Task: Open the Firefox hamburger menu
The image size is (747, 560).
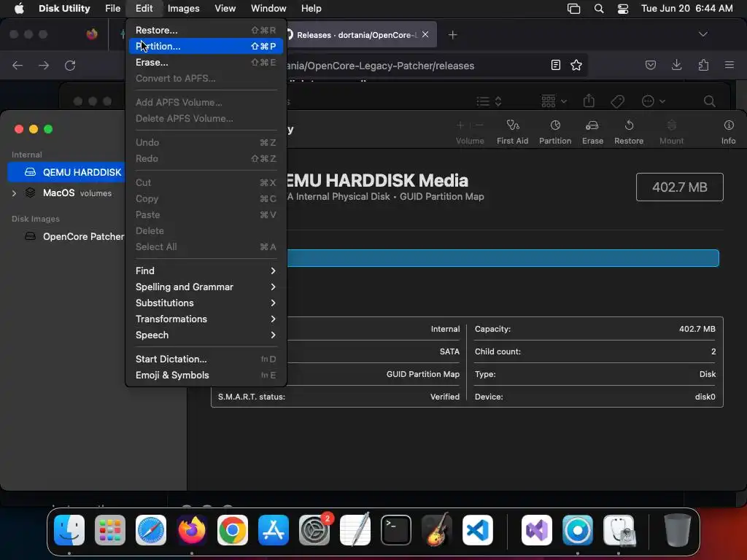Action: [729, 65]
